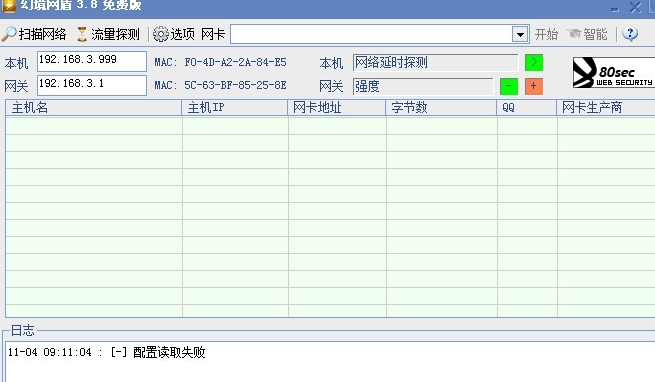Select the gateway MAC 5C-63-BF-85-25-8E text
655x382 pixels.
tap(236, 86)
